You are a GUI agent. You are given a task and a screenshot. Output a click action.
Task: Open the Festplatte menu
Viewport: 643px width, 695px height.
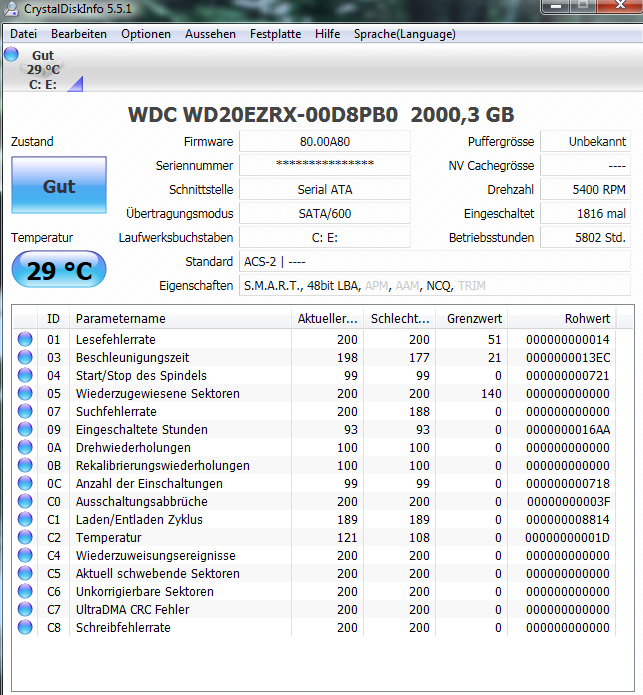[275, 34]
